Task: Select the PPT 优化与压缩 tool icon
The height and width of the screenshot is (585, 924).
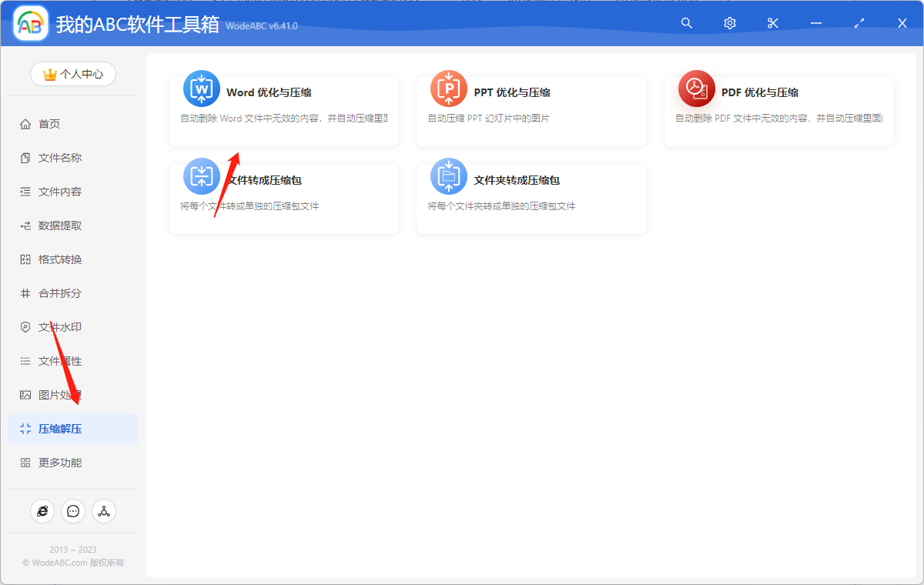Action: coord(449,88)
